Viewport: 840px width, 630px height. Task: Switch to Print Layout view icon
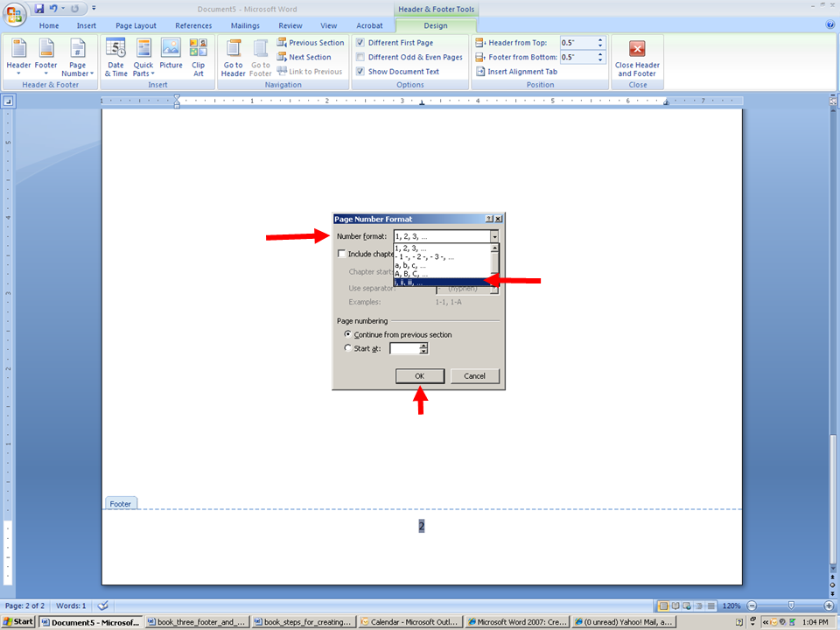tap(663, 605)
